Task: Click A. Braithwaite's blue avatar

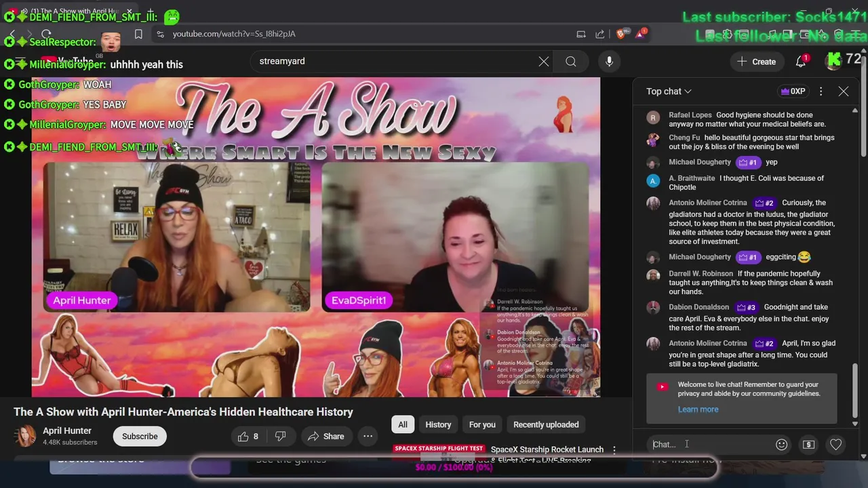Action: click(x=653, y=181)
